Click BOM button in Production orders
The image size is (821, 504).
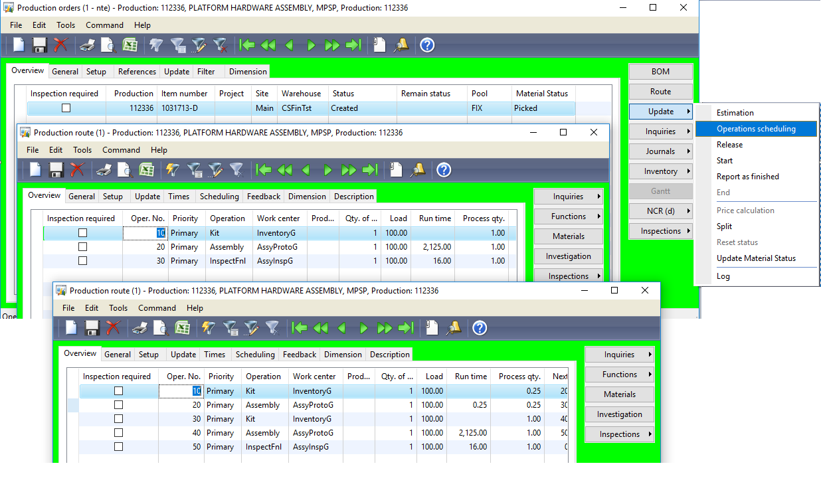point(661,72)
